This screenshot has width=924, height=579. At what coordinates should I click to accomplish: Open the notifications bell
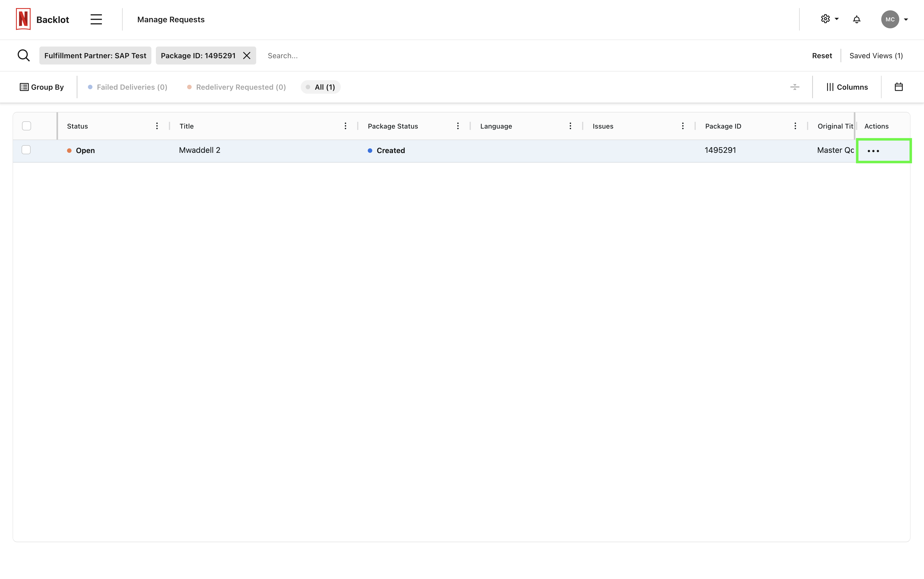pyautogui.click(x=857, y=19)
